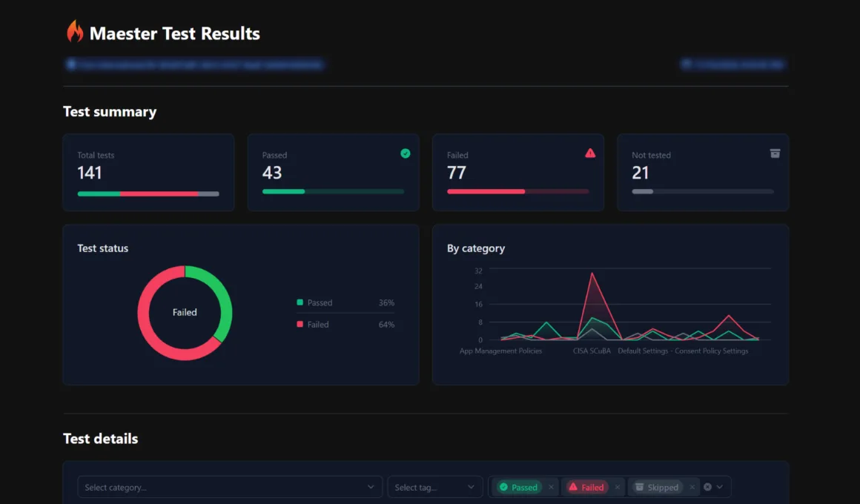
Task: Toggle Failed series in Test status legend
Action: (x=313, y=325)
